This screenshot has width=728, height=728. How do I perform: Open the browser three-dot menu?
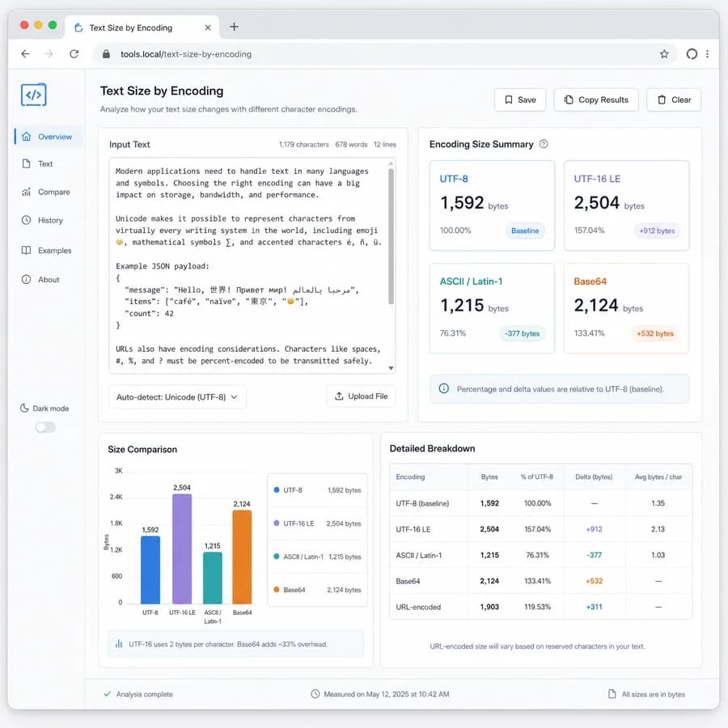click(x=707, y=54)
